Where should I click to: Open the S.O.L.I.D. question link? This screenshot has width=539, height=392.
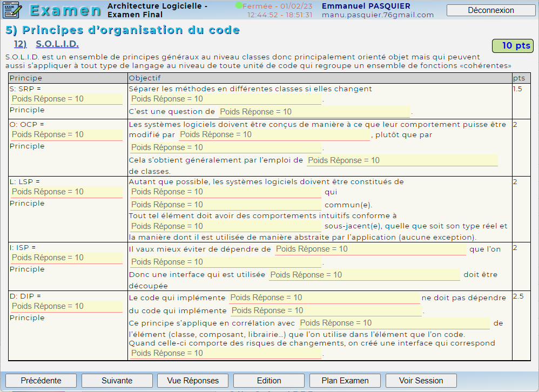(x=57, y=44)
